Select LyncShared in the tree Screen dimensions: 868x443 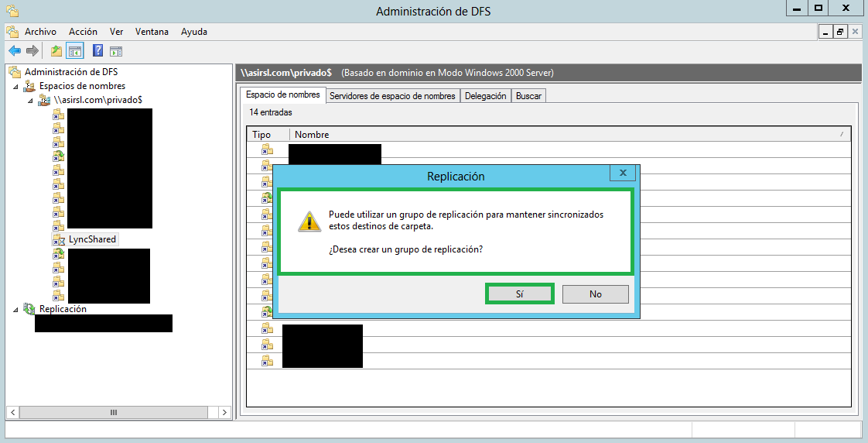(92, 239)
